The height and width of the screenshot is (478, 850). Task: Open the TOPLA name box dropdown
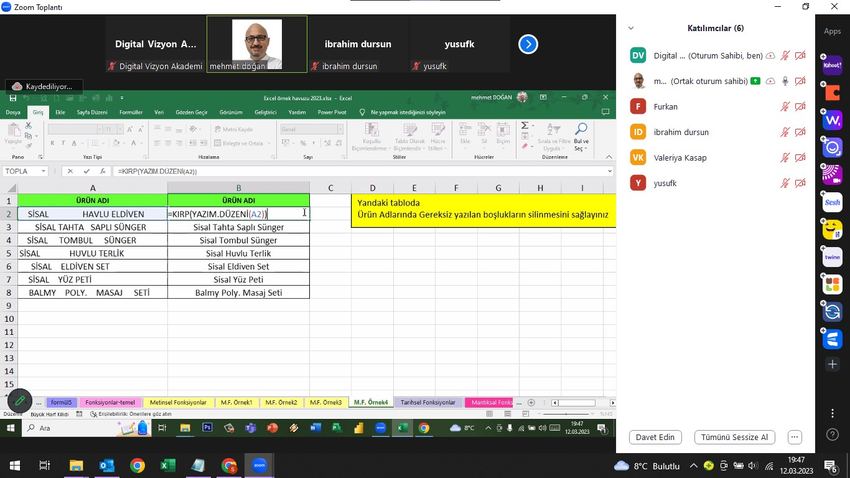pyautogui.click(x=43, y=171)
